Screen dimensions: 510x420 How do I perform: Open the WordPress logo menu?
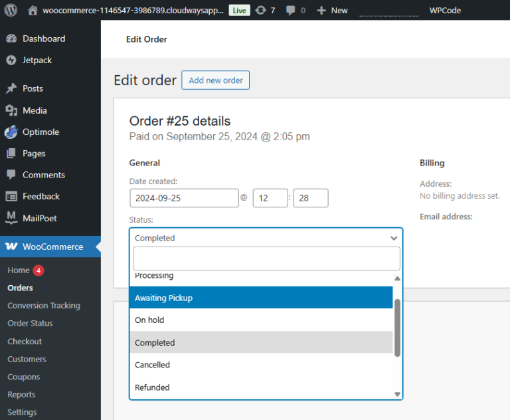click(x=11, y=10)
